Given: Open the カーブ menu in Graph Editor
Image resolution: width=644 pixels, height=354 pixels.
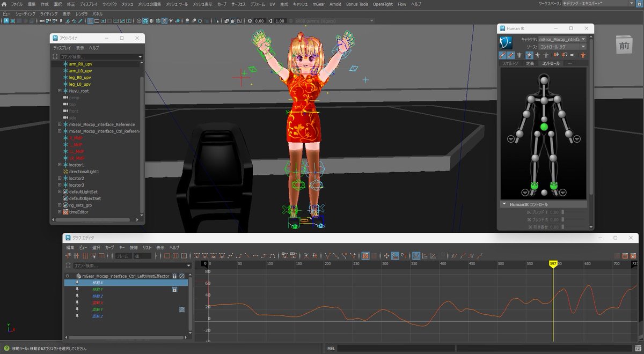Looking at the screenshot, I should click(x=109, y=248).
